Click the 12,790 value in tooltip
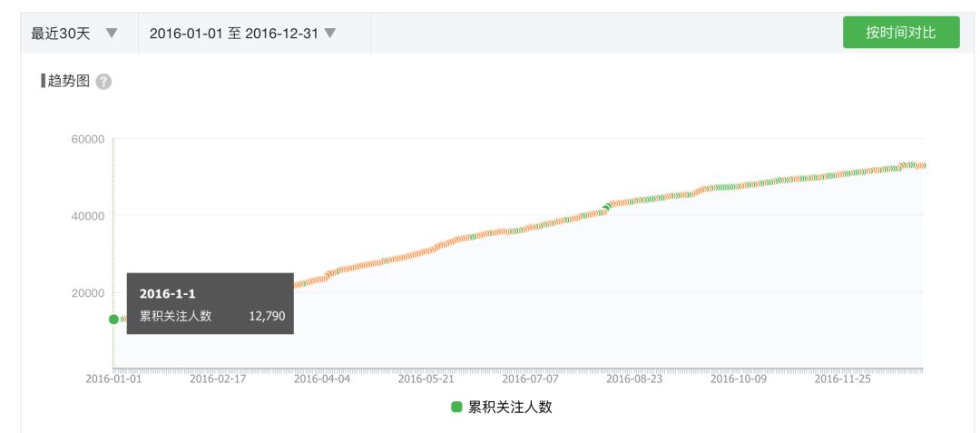Viewport: 980px width, 433px height. pos(267,316)
